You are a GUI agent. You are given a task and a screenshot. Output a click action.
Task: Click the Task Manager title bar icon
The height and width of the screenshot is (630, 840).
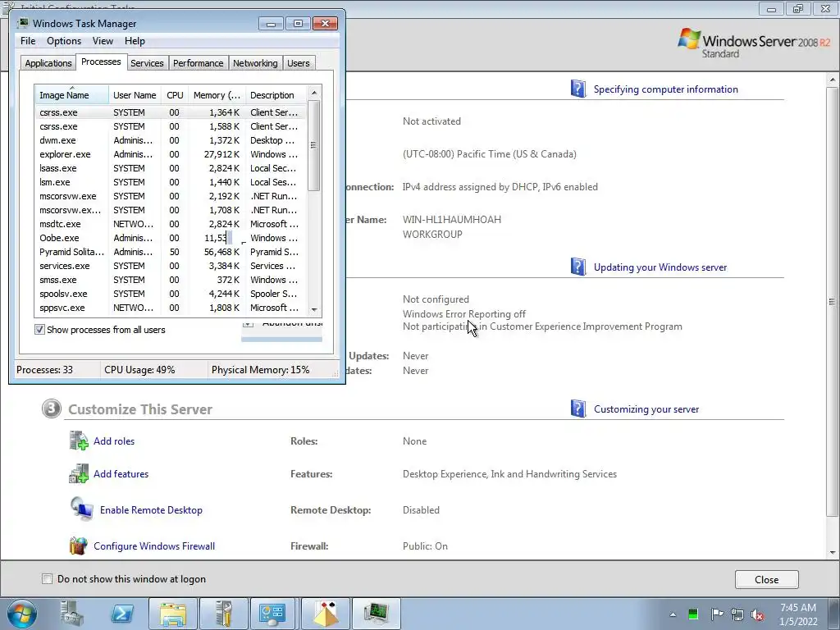[x=23, y=23]
